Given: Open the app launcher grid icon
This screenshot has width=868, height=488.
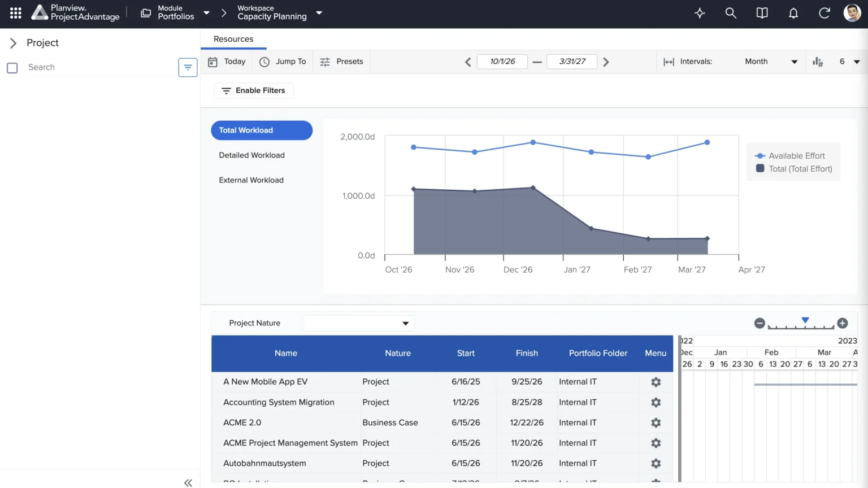Looking at the screenshot, I should (16, 13).
